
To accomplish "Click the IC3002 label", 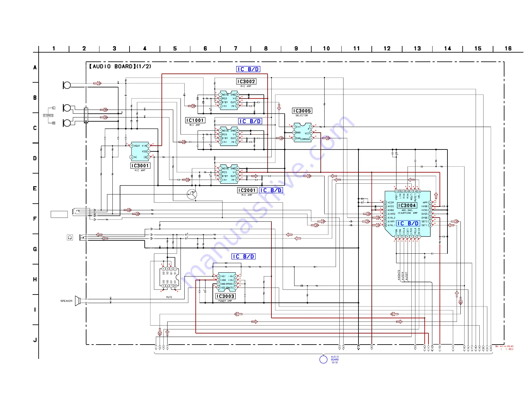I will pos(246,82).
